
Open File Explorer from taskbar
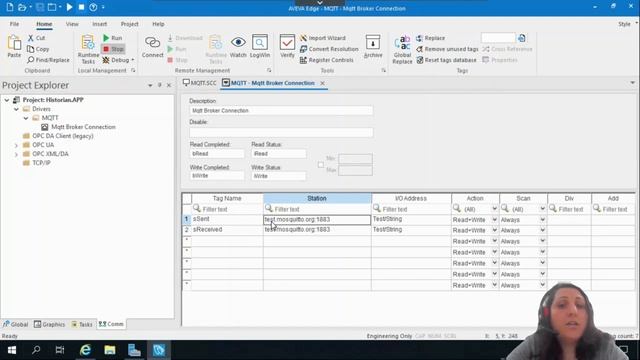(x=109, y=350)
